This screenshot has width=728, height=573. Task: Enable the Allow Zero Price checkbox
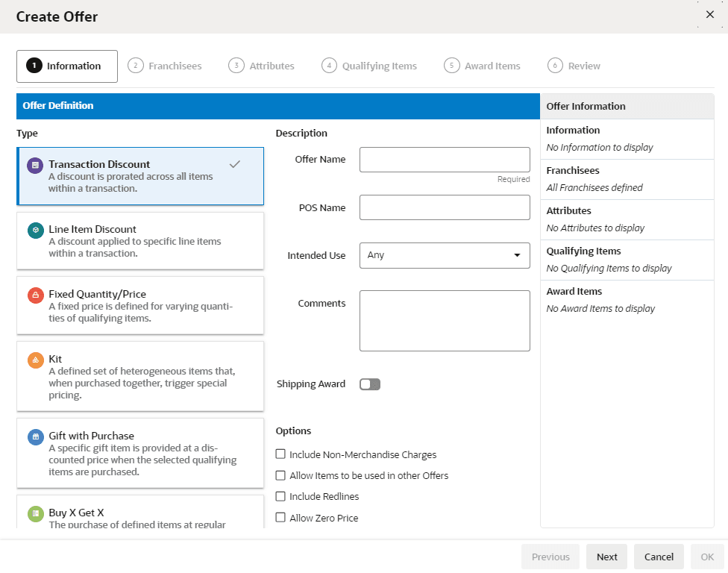point(280,518)
